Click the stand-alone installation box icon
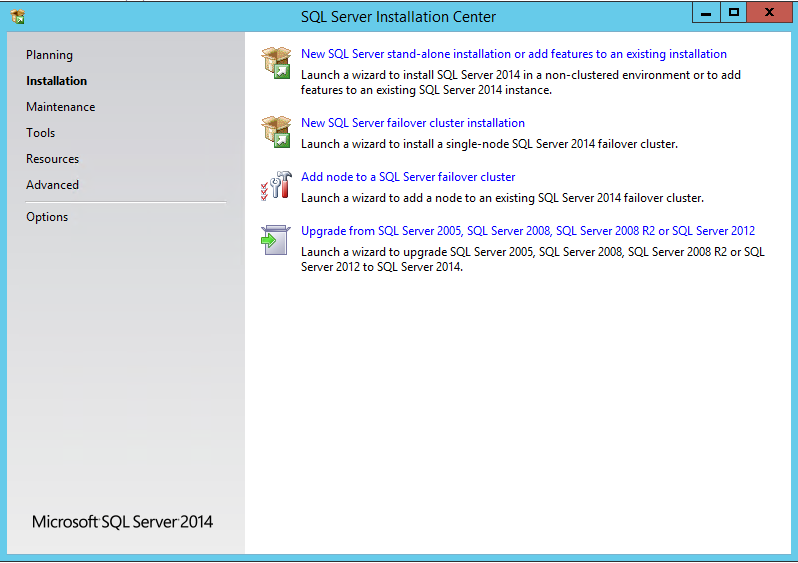798x563 pixels. tap(275, 62)
